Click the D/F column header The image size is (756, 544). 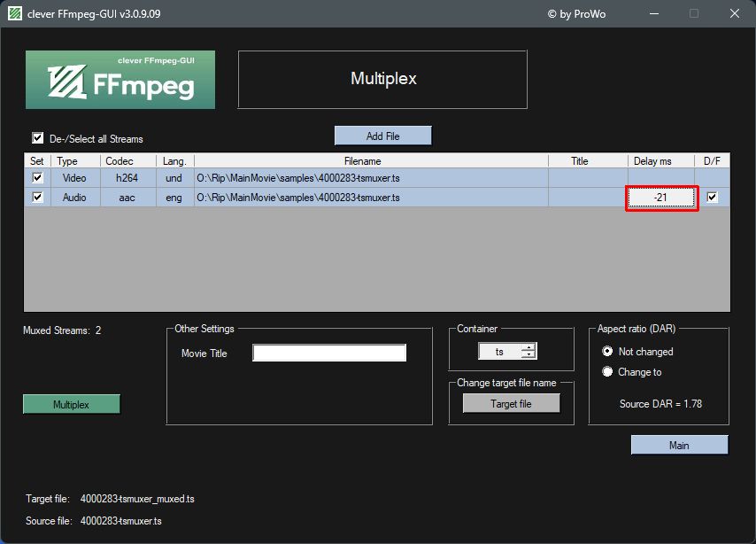point(712,160)
